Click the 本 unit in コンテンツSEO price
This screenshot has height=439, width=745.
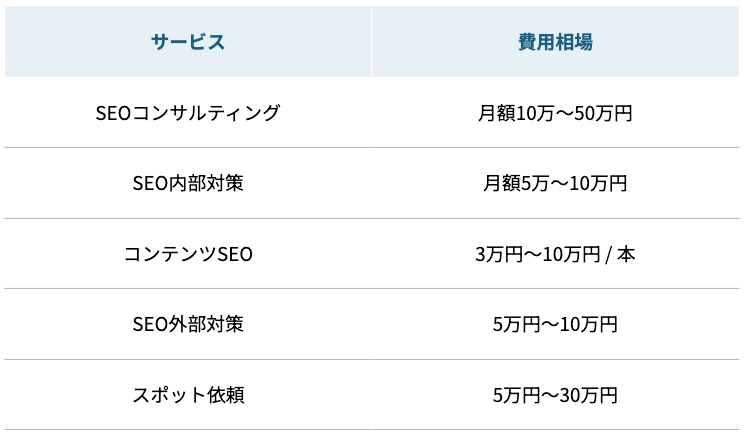pyautogui.click(x=626, y=254)
